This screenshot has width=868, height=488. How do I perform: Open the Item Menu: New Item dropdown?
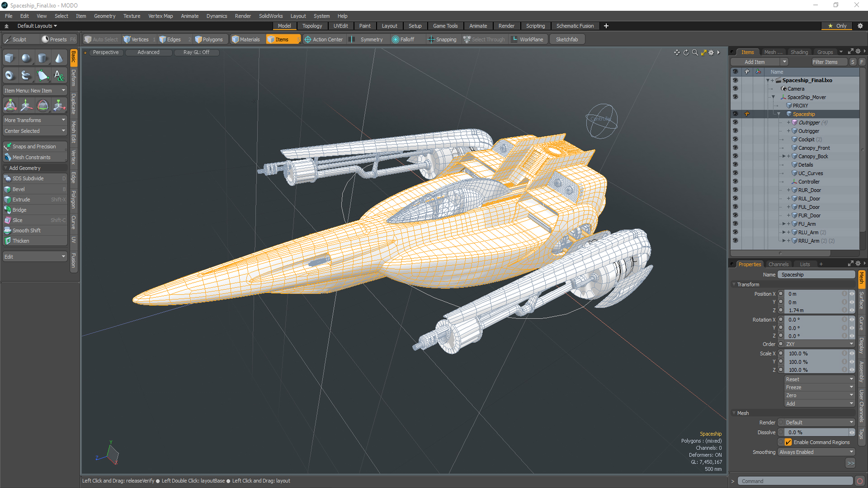coord(35,90)
